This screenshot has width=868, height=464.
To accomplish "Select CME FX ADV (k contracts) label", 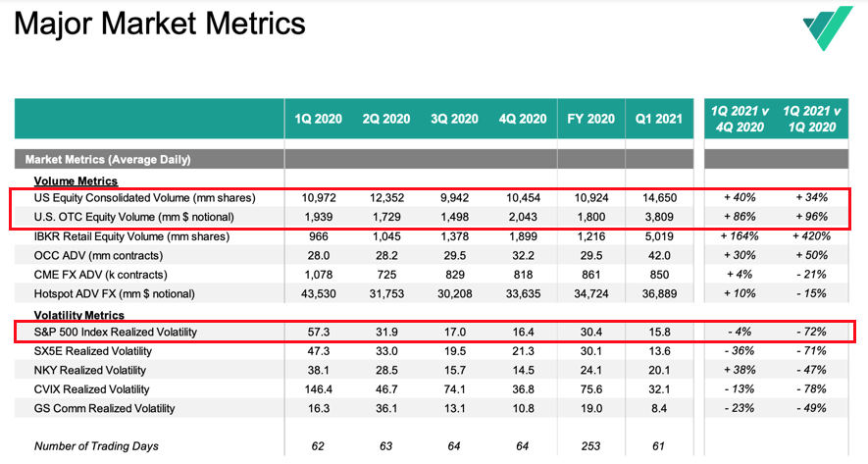I will coord(100,275).
